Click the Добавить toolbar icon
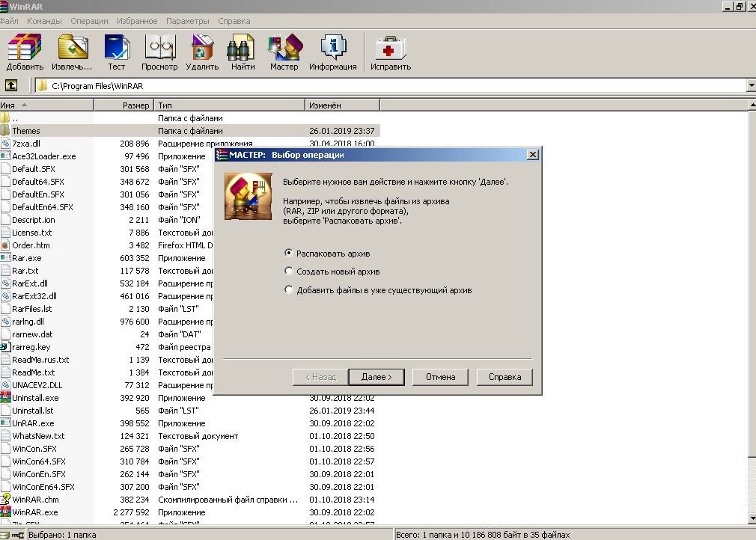756x540 pixels. (25, 52)
